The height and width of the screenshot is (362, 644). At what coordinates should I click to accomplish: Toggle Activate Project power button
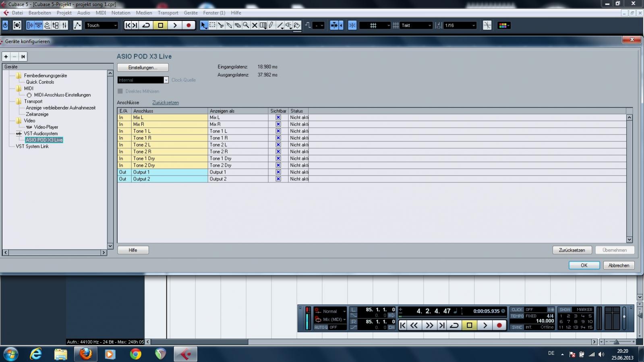pos(5,25)
